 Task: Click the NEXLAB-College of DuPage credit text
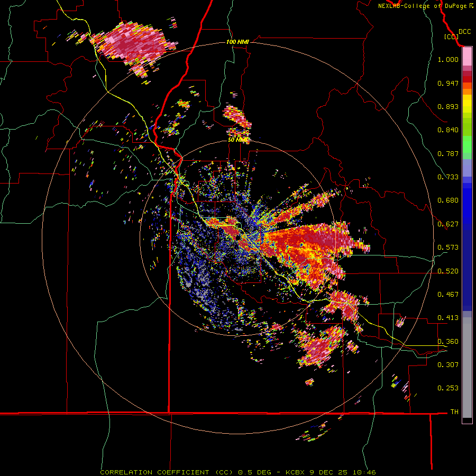coord(425,6)
